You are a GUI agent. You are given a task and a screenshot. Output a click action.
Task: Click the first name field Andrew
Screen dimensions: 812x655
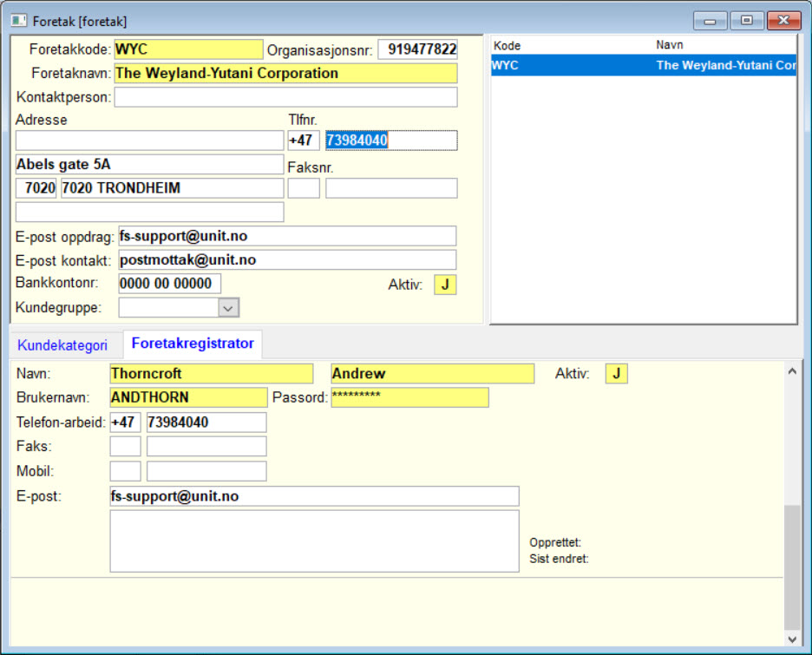coord(432,374)
